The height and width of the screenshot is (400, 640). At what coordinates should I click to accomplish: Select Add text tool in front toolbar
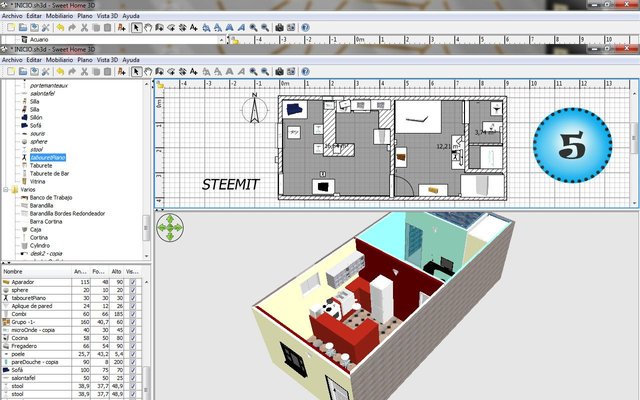[194, 71]
